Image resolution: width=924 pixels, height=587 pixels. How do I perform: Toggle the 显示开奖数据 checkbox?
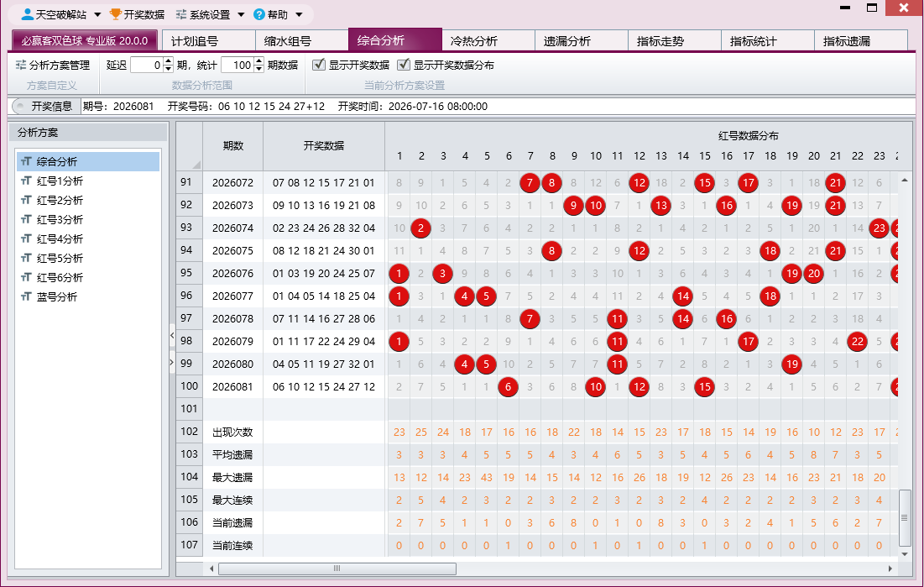tap(319, 65)
